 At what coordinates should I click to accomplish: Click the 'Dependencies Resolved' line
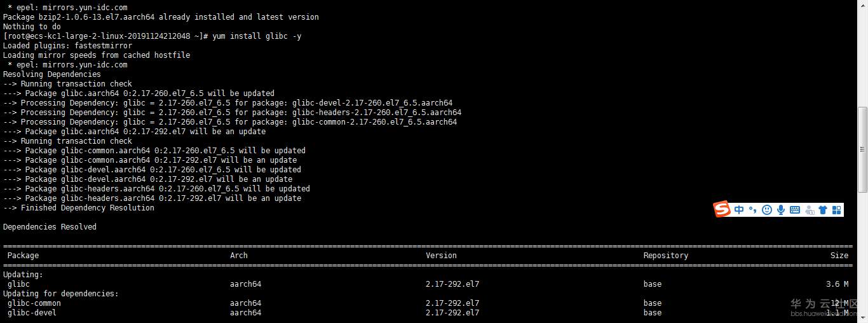(x=50, y=227)
